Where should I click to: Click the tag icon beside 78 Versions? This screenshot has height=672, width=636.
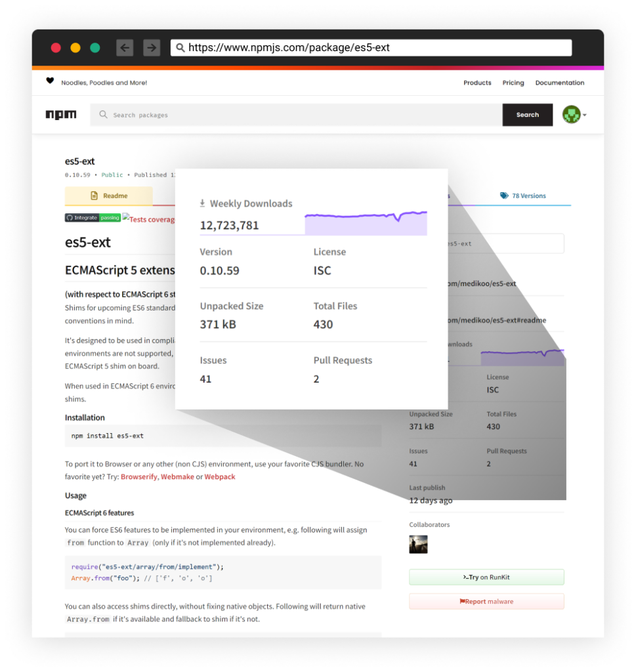(504, 196)
